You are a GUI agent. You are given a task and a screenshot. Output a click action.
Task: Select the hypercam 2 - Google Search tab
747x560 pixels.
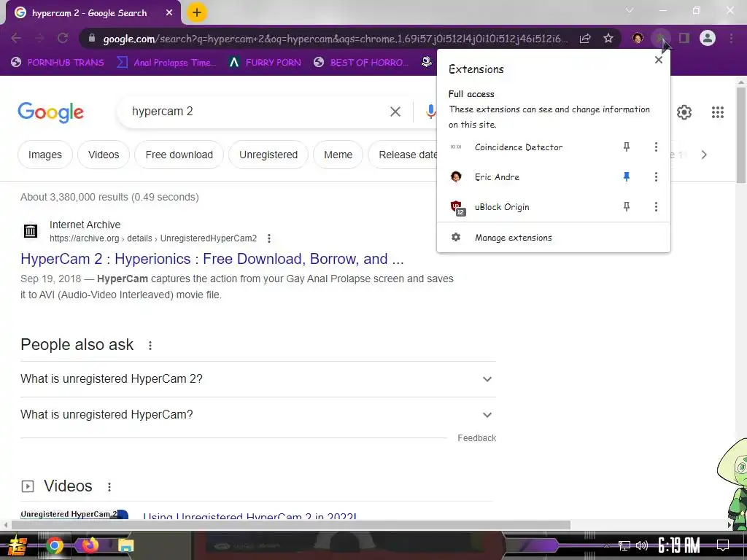[x=90, y=13]
